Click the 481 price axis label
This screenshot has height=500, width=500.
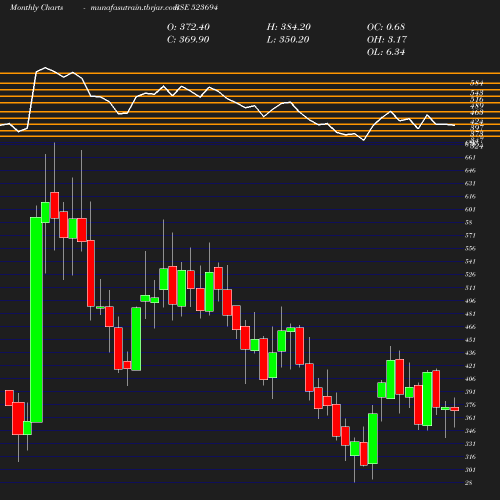[x=470, y=314]
